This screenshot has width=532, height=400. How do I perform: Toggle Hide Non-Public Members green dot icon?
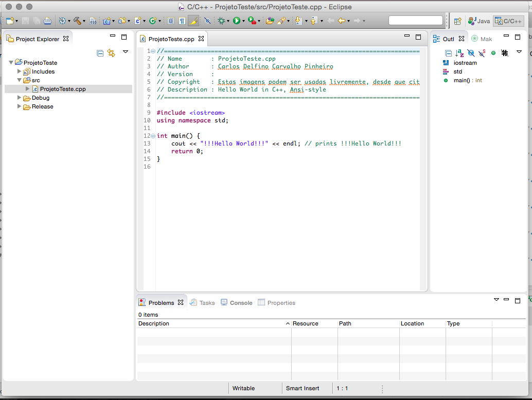pyautogui.click(x=493, y=53)
